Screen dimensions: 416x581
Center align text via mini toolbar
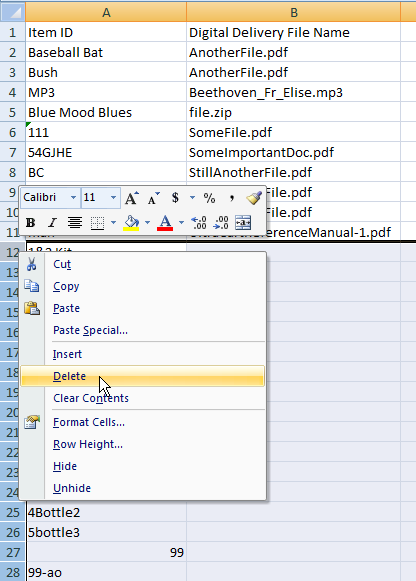75,223
